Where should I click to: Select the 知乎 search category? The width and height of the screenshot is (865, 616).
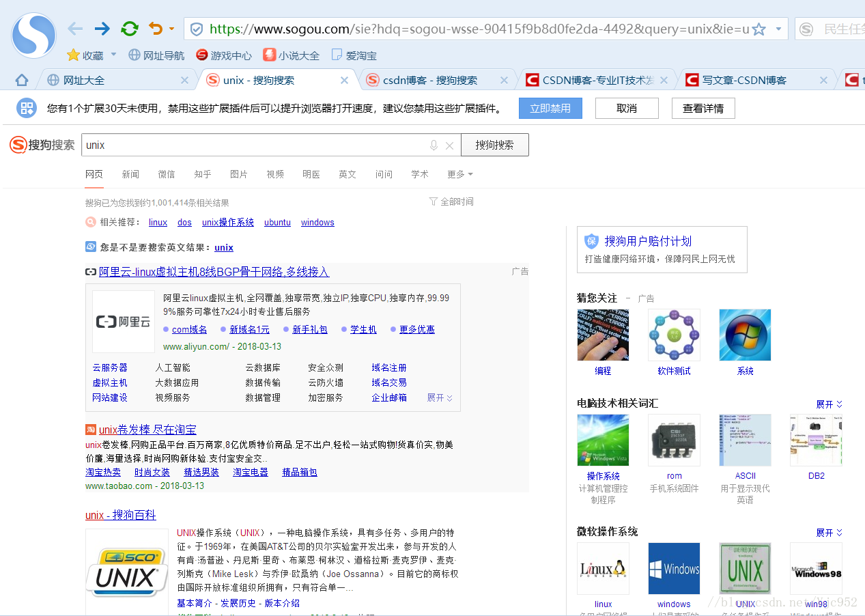[x=203, y=174]
